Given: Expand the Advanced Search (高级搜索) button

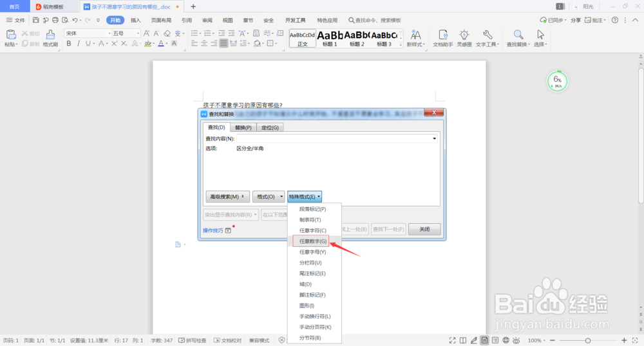Looking at the screenshot, I should coord(227,197).
